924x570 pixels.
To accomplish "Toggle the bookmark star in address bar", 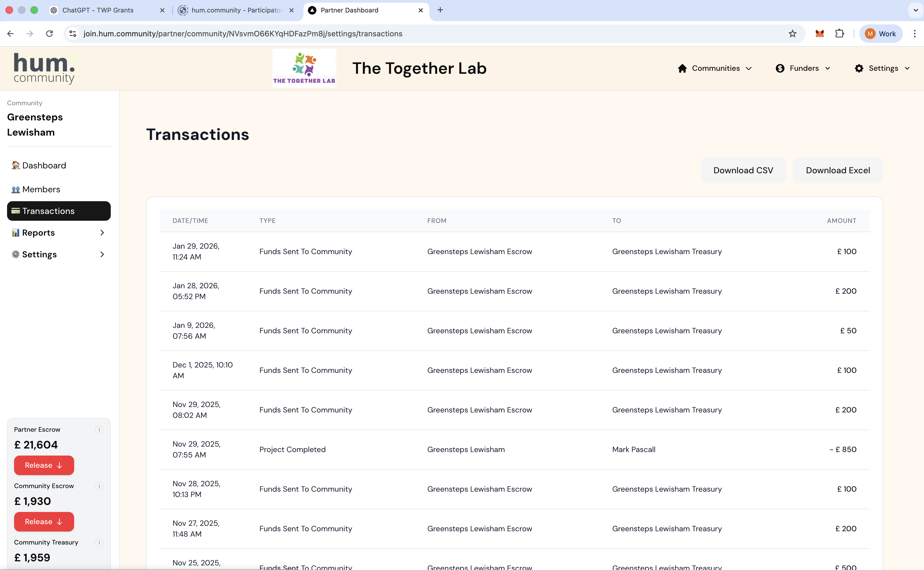I will (x=792, y=34).
